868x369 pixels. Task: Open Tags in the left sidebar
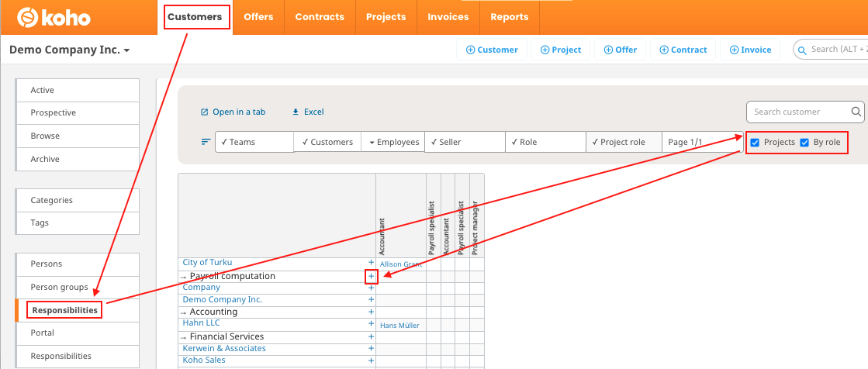[78, 223]
